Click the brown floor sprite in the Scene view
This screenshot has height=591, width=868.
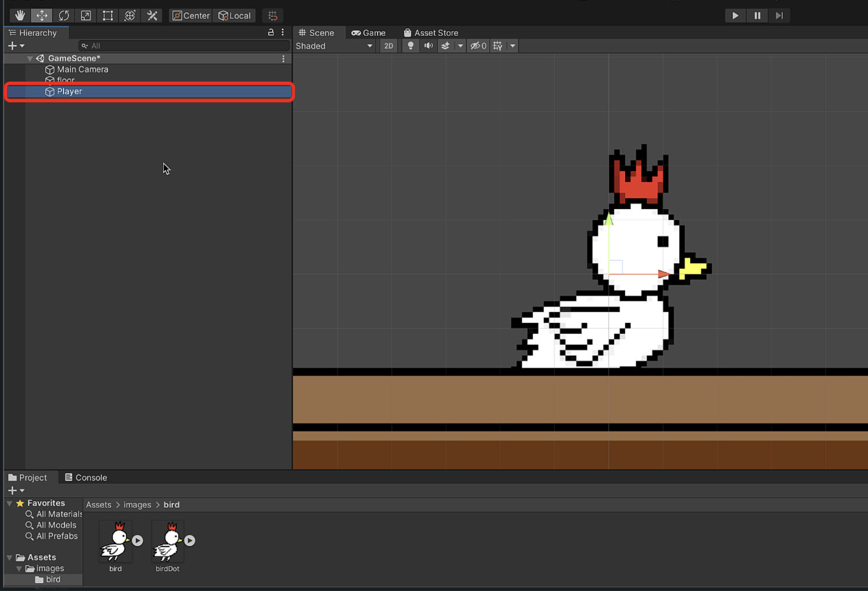point(580,419)
